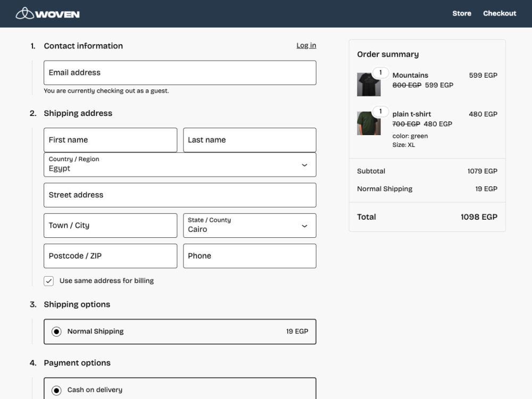Click the Woven logo in the header

48,14
